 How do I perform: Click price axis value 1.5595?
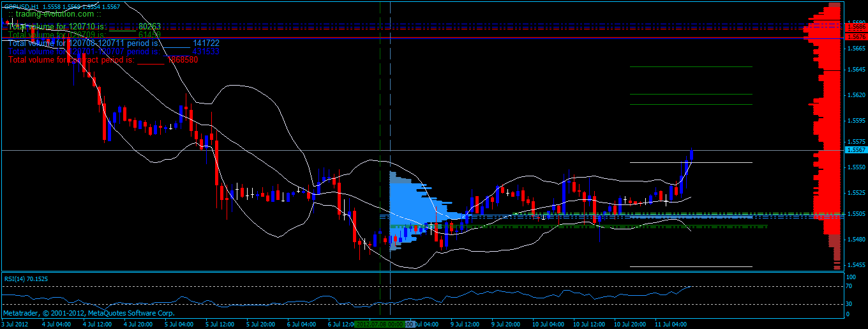(x=856, y=120)
